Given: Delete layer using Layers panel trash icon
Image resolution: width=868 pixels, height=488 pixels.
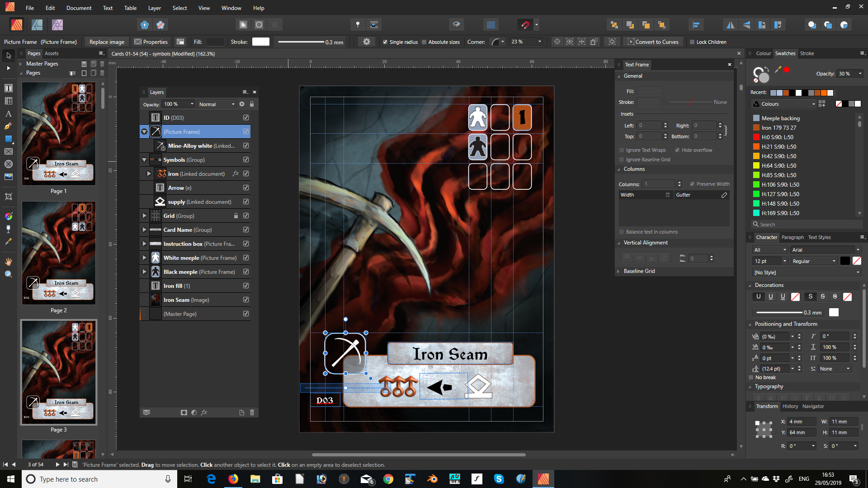Looking at the screenshot, I should [252, 413].
